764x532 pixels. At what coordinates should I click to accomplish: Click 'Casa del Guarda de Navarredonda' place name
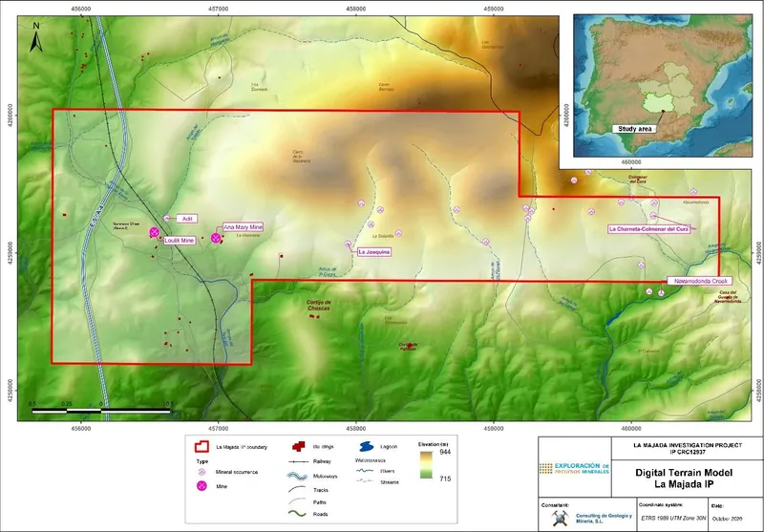click(729, 297)
